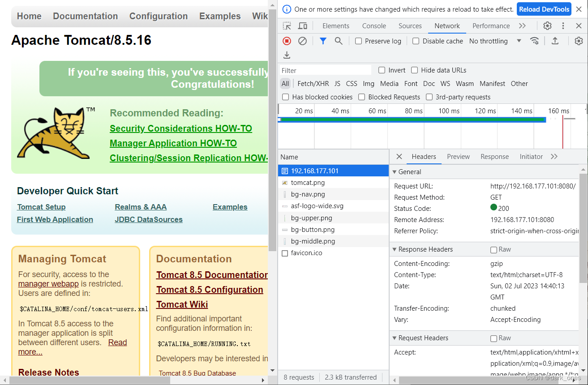
Task: Click the Tomcat cat logo image
Action: pos(56,133)
